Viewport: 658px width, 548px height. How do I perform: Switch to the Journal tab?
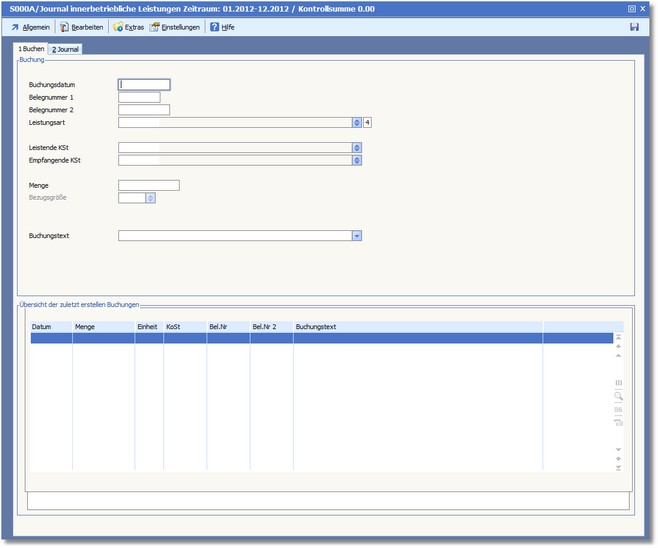[x=66, y=48]
